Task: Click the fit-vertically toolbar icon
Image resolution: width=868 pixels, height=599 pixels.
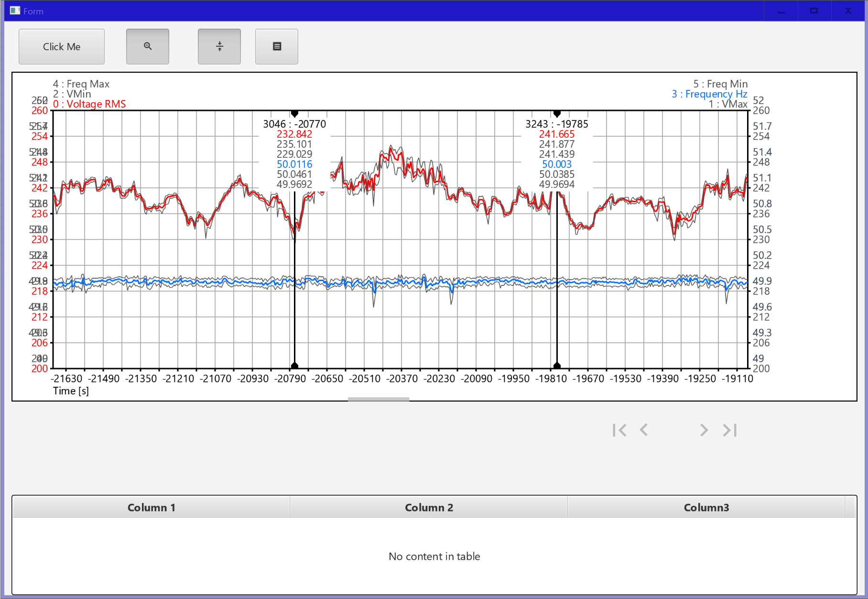Action: tap(219, 46)
